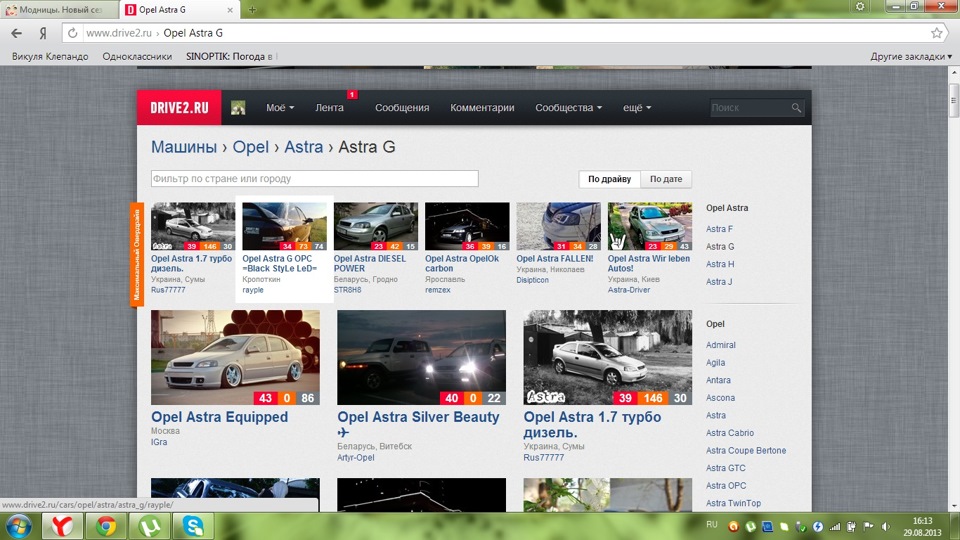This screenshot has height=540, width=960.
Task: Click the Поиск search field
Action: (750, 108)
